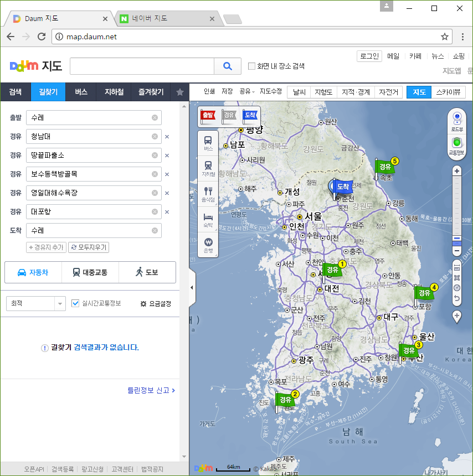Remove the 청남대 waypoint with the X
Image resolution: width=473 pixels, height=476 pixels.
[167, 137]
